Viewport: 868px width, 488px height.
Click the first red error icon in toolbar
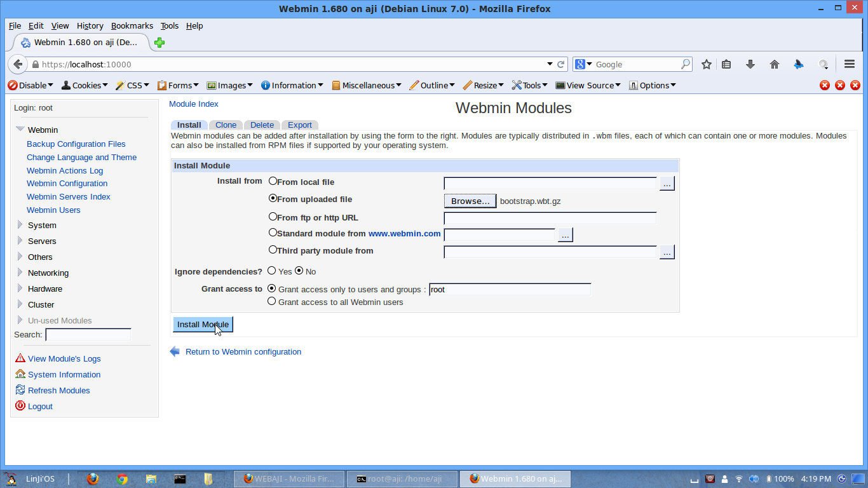click(825, 85)
